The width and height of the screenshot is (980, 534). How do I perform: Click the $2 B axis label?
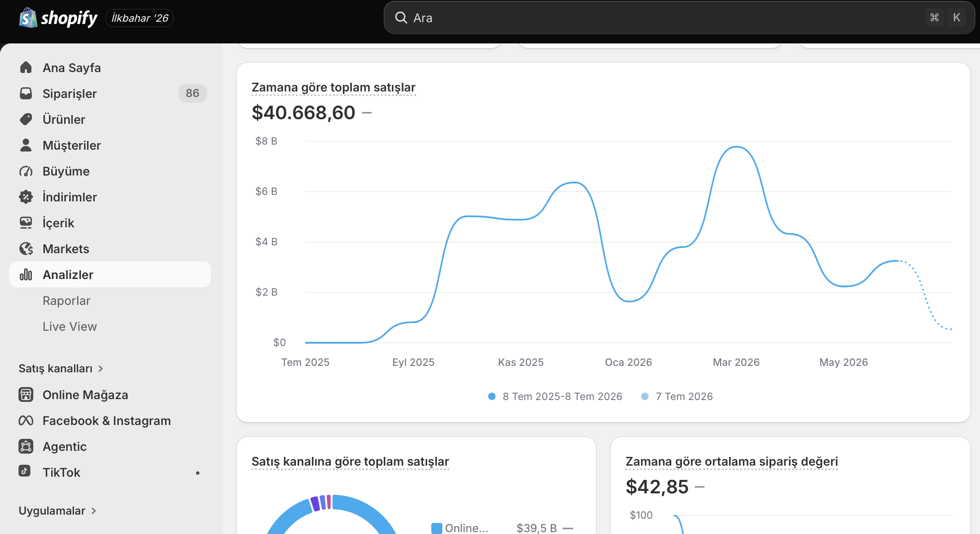tap(266, 292)
